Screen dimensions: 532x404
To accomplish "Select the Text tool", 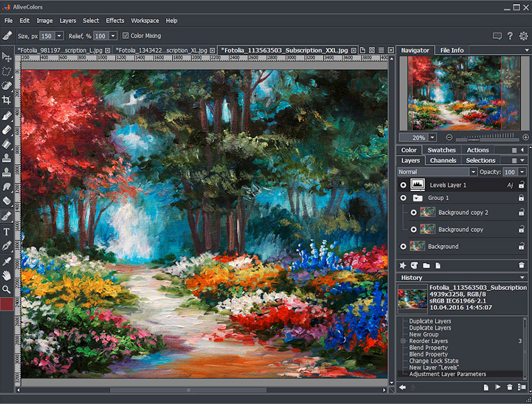I will point(7,232).
